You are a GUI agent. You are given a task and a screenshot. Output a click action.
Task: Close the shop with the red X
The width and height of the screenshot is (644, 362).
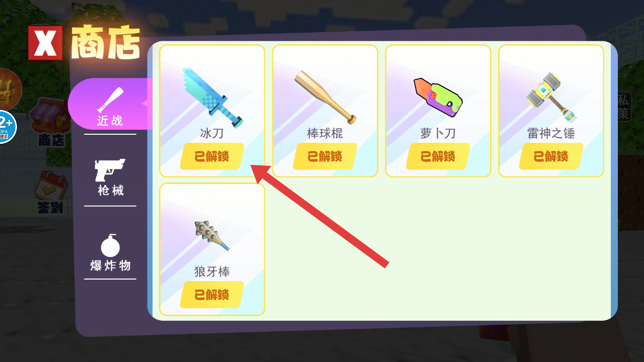click(45, 43)
